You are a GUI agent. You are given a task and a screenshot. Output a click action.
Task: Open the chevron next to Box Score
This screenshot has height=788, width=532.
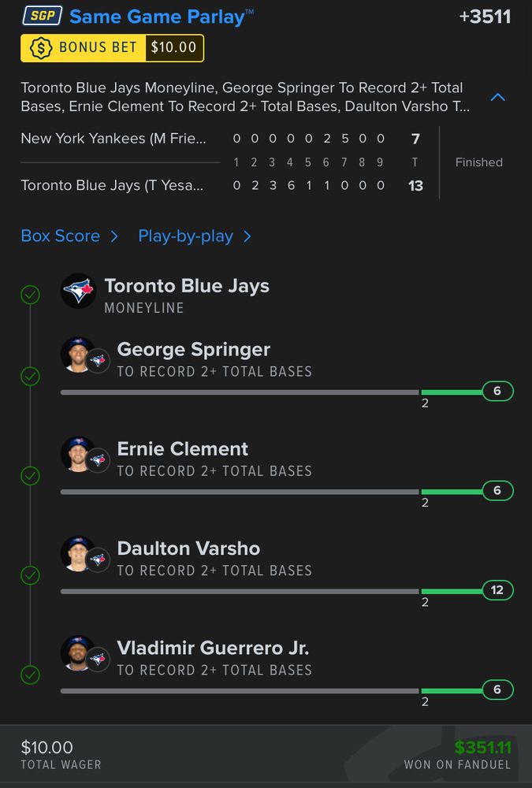click(114, 236)
